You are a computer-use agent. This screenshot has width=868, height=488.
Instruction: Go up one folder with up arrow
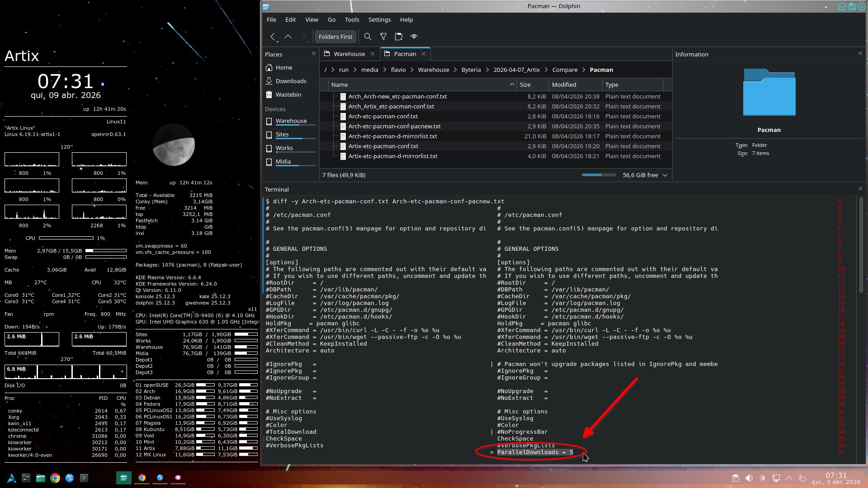pos(288,37)
